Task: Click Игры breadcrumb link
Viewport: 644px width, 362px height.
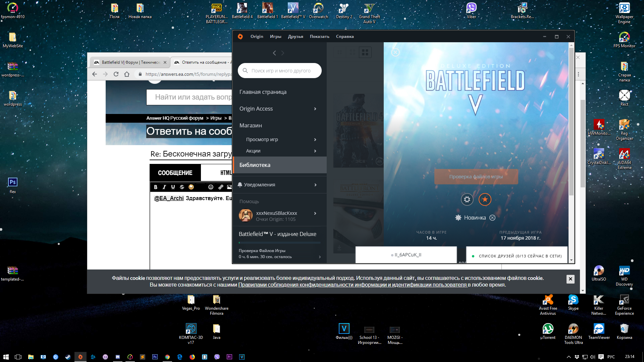Action: [x=216, y=118]
